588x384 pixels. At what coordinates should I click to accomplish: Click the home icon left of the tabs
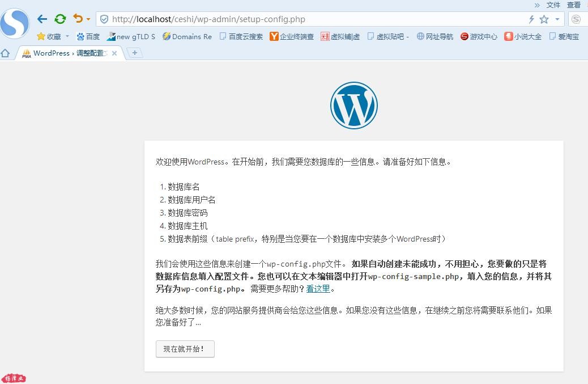pos(5,53)
